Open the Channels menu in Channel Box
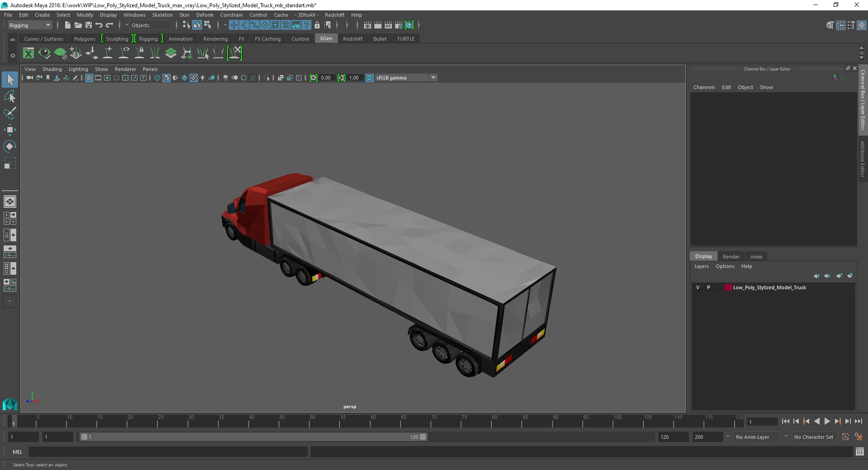Image resolution: width=868 pixels, height=470 pixels. [x=704, y=87]
